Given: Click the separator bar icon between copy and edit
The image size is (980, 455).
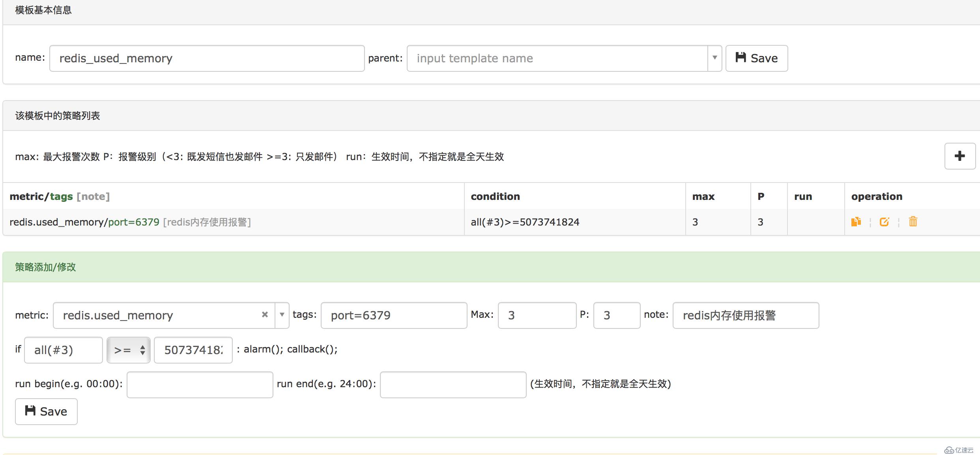Looking at the screenshot, I should tap(871, 221).
